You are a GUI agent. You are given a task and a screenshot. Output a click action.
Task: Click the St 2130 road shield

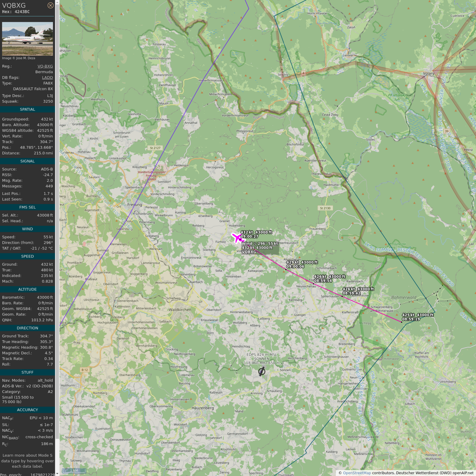coord(325,208)
